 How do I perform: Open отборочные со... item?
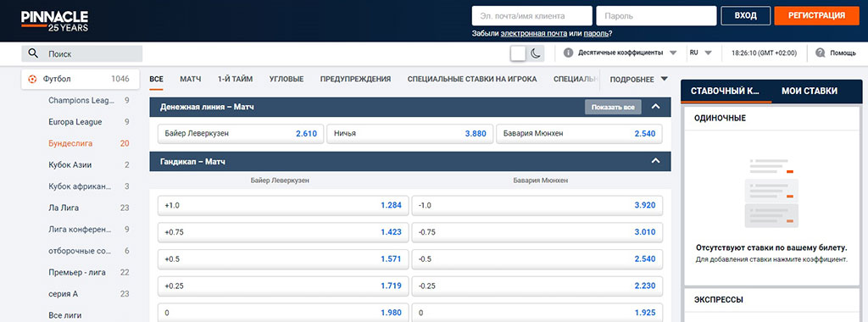[x=81, y=251]
